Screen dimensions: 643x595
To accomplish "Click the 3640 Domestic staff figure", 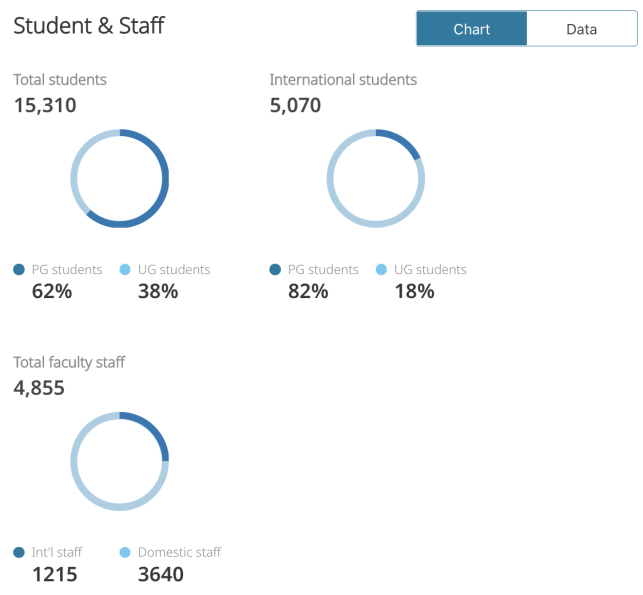I will click(161, 574).
